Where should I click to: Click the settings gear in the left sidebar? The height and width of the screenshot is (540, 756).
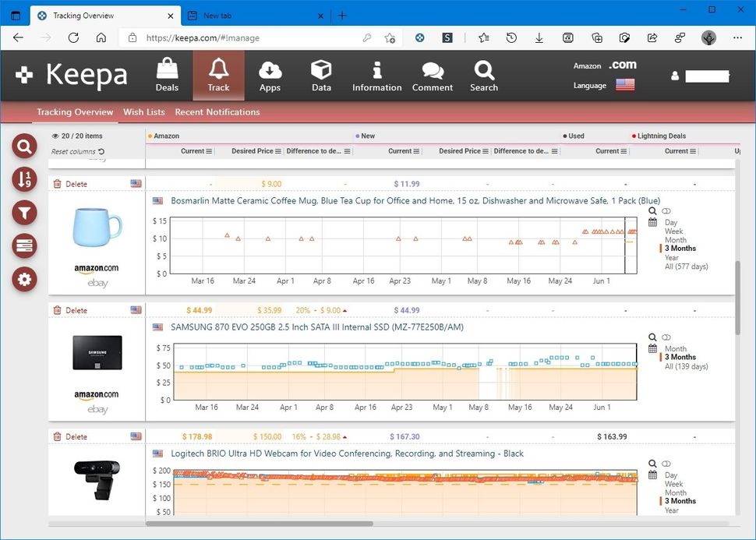coord(23,279)
